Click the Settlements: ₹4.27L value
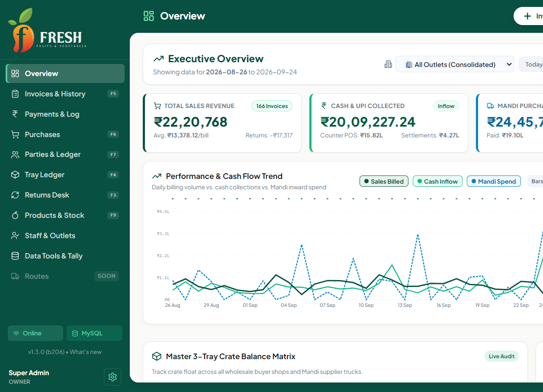The height and width of the screenshot is (392, 543). click(430, 135)
